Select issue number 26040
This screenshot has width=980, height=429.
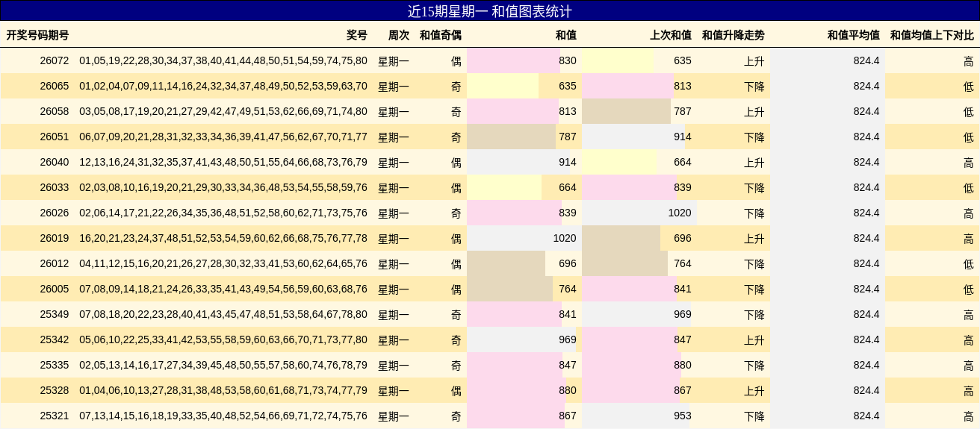pyautogui.click(x=55, y=162)
